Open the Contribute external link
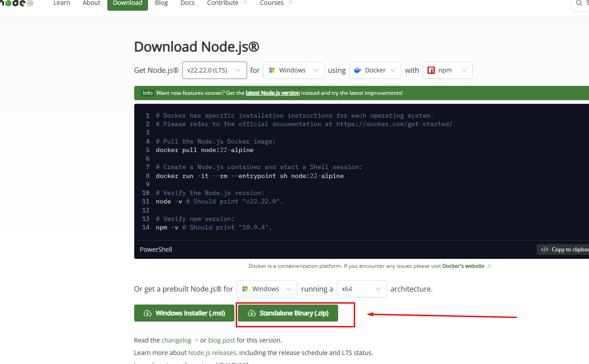Viewport: 589px width, 364px height. [227, 3]
